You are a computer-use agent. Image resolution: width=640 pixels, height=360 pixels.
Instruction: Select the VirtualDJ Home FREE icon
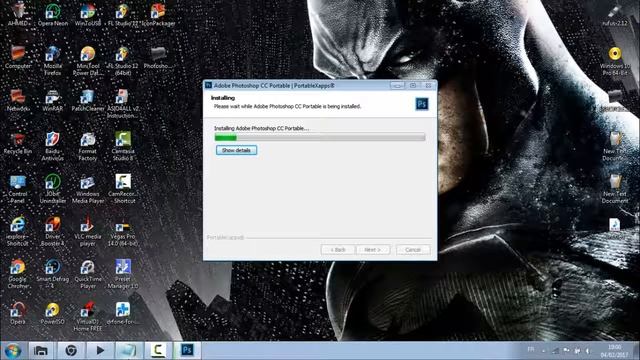coord(88,317)
